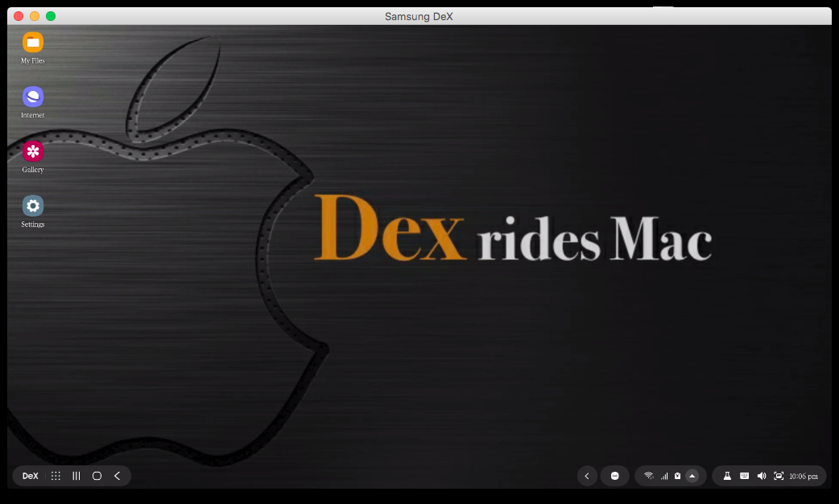Open the My Files app
The image size is (839, 504).
click(33, 43)
